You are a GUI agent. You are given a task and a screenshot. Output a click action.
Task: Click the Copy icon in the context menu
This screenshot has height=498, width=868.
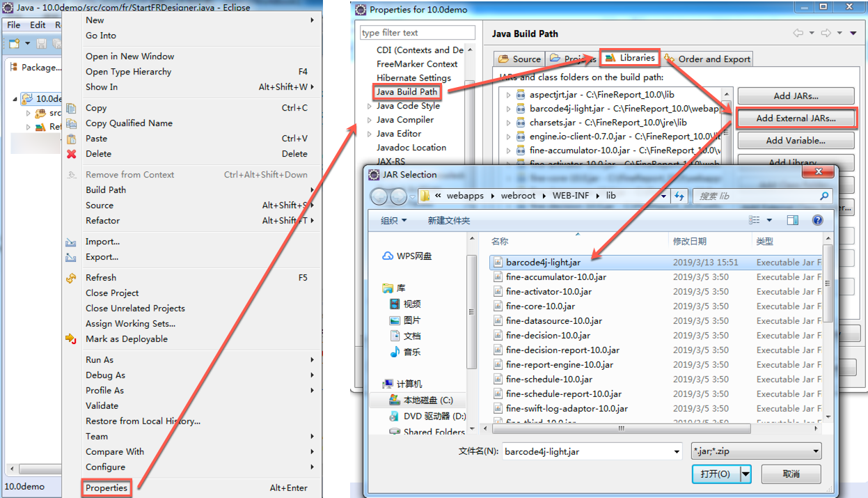coord(71,108)
